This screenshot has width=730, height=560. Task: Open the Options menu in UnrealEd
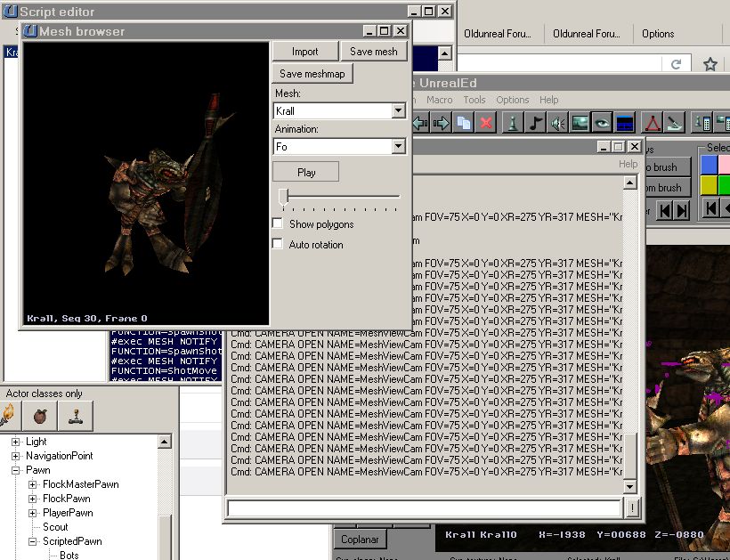tap(513, 100)
